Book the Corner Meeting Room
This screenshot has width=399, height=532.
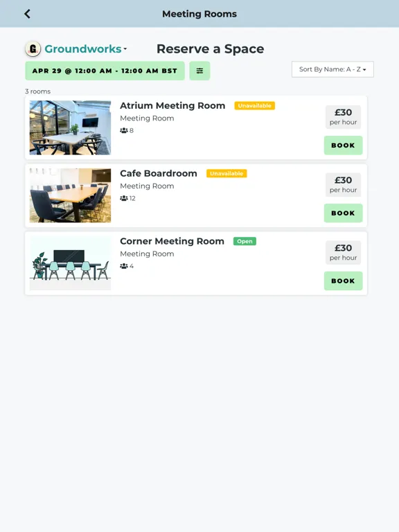tap(343, 281)
